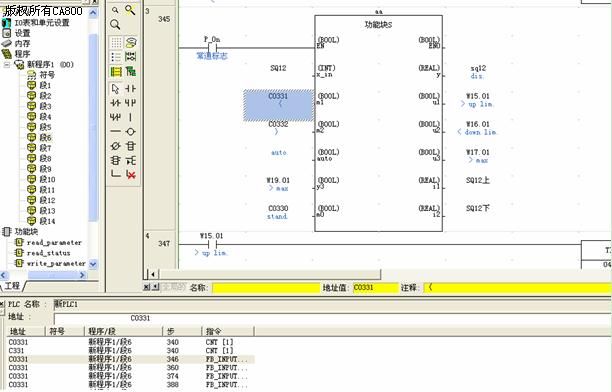Switch to the 工程 tab

coord(12,286)
